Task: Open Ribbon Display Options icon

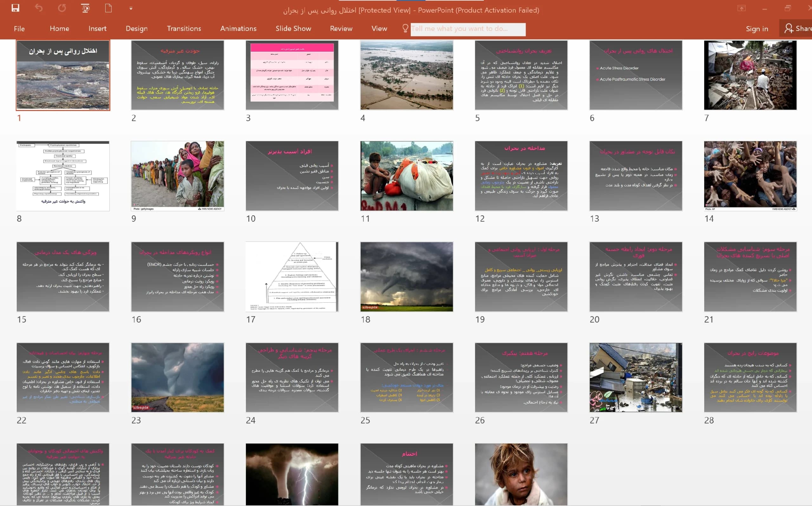Action: coord(741,8)
